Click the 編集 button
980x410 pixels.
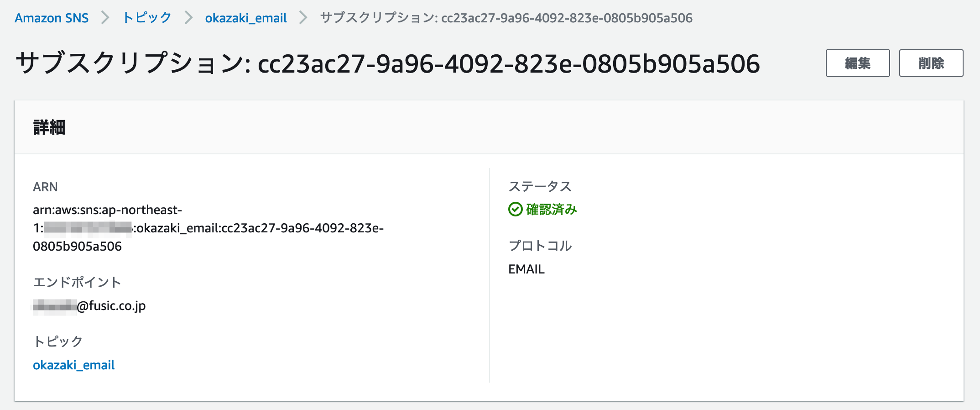pyautogui.click(x=857, y=63)
